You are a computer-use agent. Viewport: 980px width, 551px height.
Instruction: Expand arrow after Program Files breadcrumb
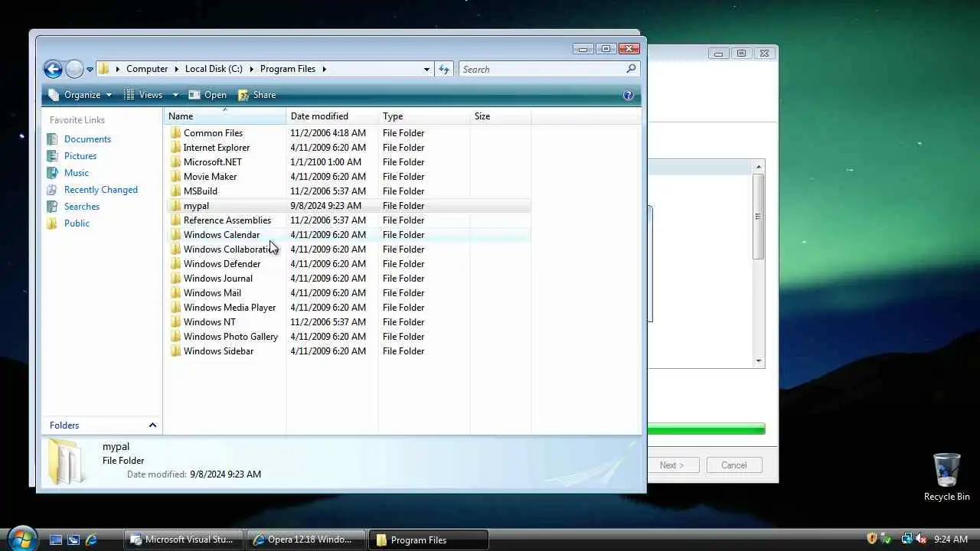[x=325, y=69]
